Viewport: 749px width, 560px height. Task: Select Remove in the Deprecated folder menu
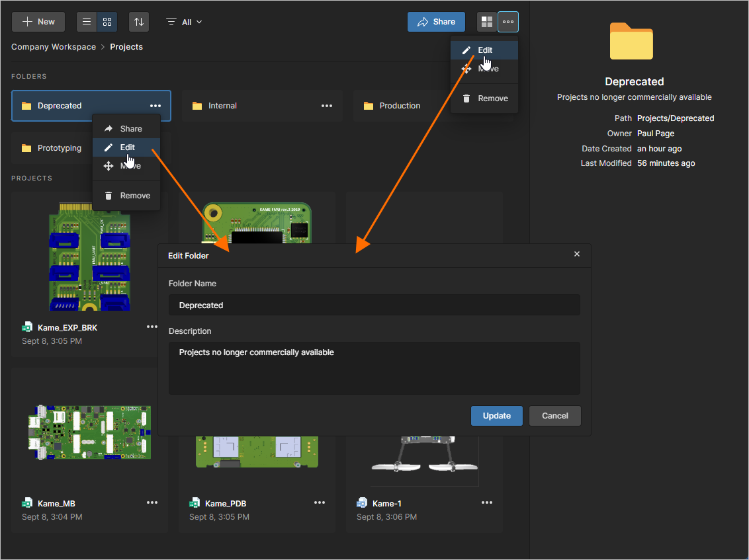click(126, 195)
